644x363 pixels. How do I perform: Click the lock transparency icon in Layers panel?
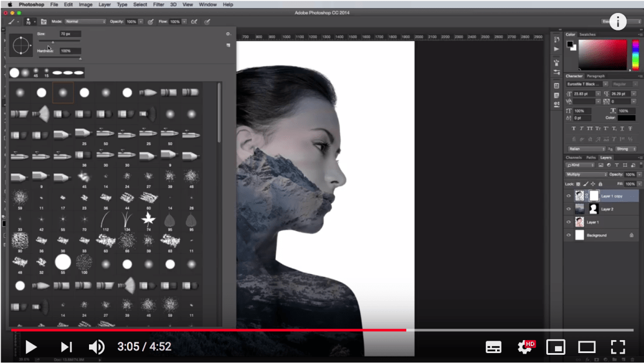[578, 184]
